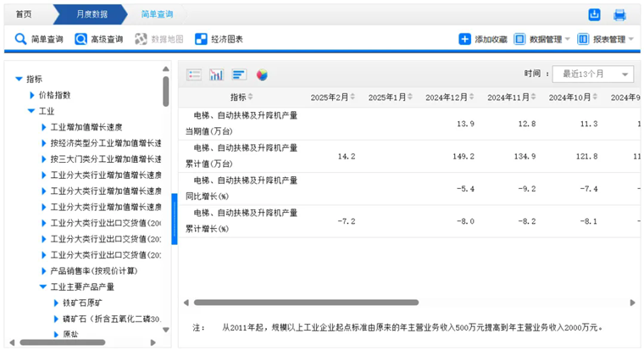Sort by the 指标 column arrows
Viewport: 644px width, 350px height.
250,97
